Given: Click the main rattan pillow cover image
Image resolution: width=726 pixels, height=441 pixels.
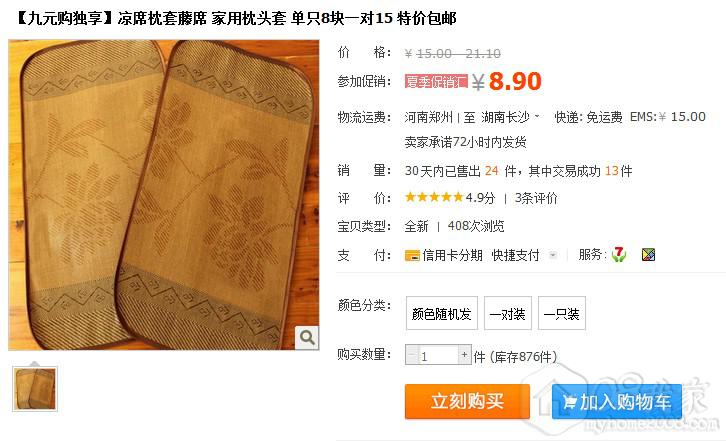Looking at the screenshot, I should (x=163, y=195).
